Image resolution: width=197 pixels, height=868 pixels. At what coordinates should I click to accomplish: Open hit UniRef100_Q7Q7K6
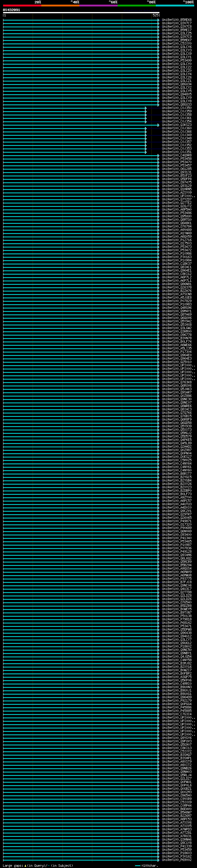(176, 413)
